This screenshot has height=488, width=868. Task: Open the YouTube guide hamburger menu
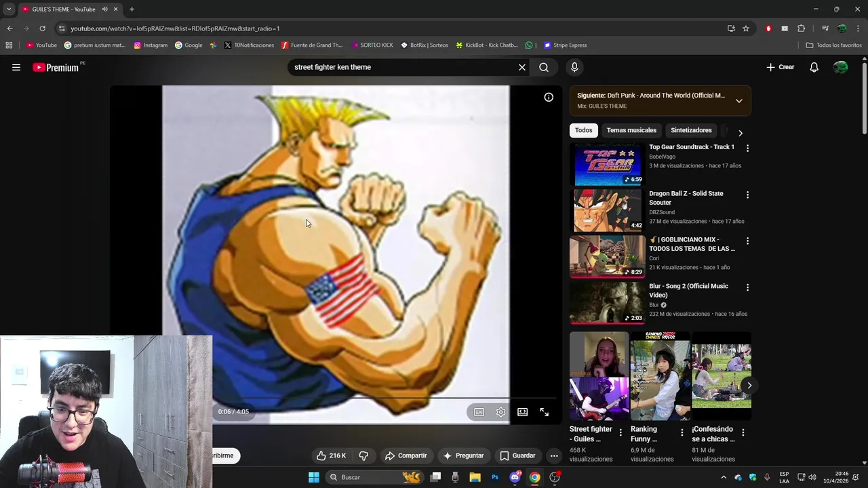[16, 67]
